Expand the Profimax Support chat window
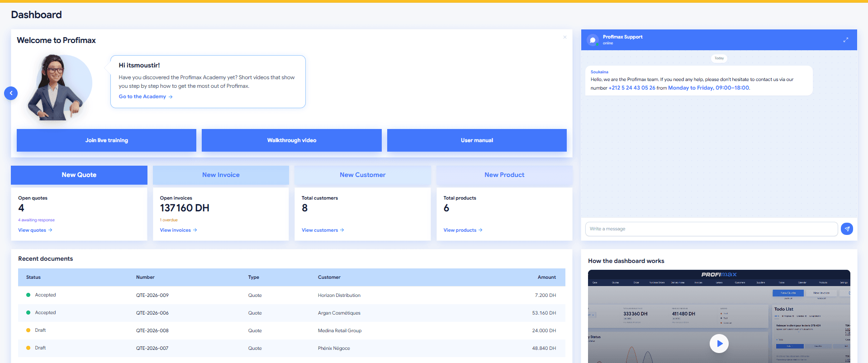This screenshot has width=868, height=363. coord(845,40)
